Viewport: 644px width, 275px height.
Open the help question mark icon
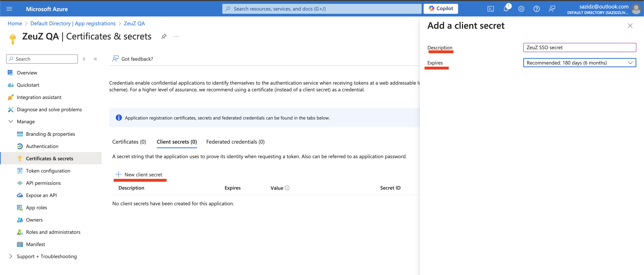[x=536, y=9]
